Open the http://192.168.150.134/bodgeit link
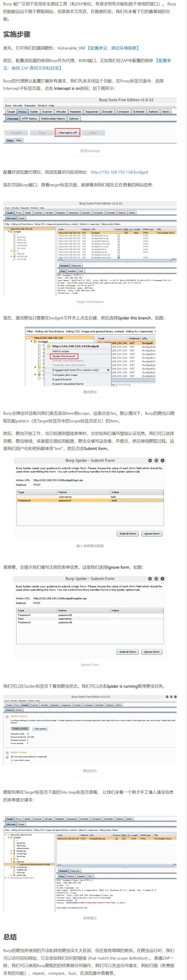187x980 pixels. (119, 172)
